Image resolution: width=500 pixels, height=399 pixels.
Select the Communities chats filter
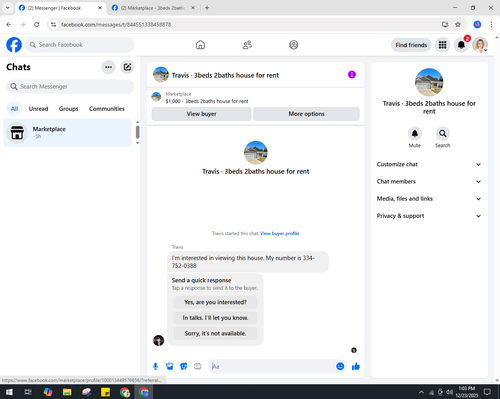click(107, 109)
